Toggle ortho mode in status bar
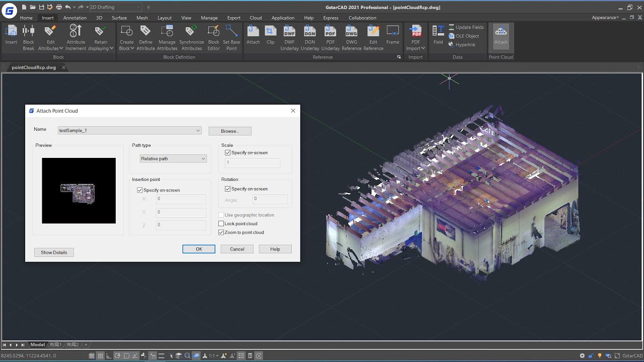Viewport: 644px width, 362px height. [x=109, y=355]
